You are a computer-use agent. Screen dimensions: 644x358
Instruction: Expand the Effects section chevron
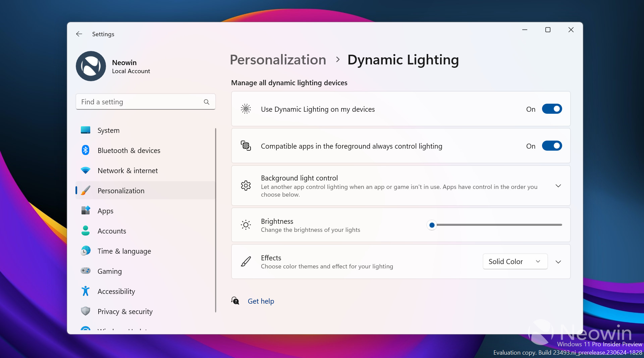point(558,262)
